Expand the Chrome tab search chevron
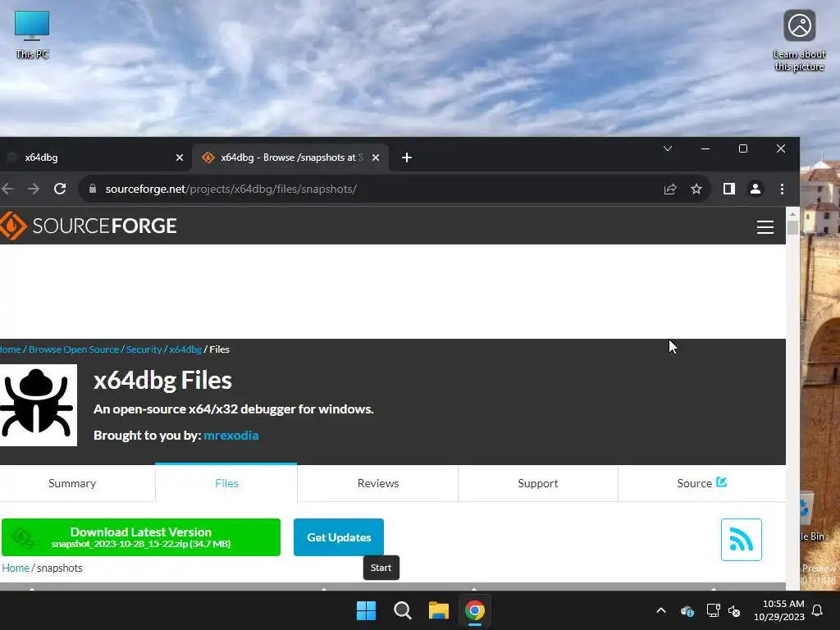The width and height of the screenshot is (840, 630). click(668, 148)
